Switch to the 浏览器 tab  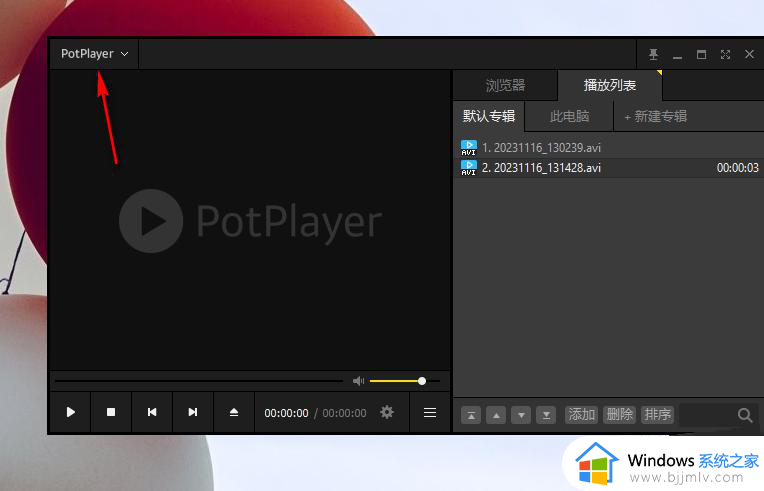505,86
